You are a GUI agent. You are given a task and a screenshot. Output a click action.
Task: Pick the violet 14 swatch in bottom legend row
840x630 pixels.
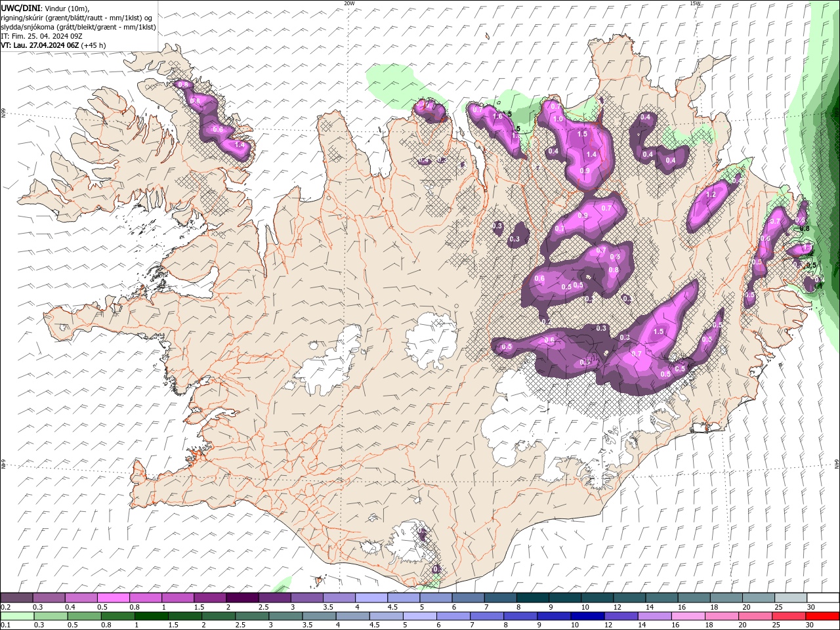click(654, 616)
